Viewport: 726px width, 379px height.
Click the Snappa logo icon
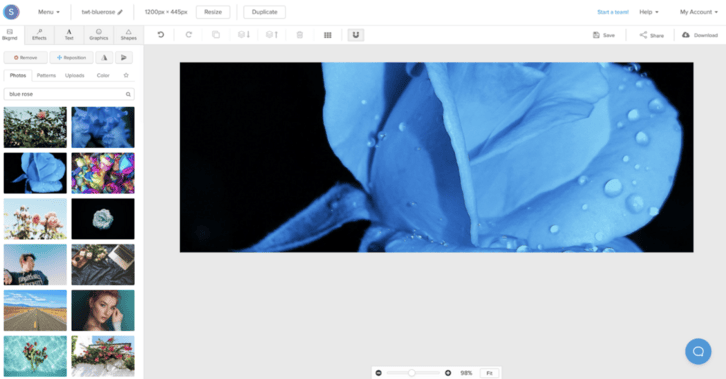(x=11, y=12)
